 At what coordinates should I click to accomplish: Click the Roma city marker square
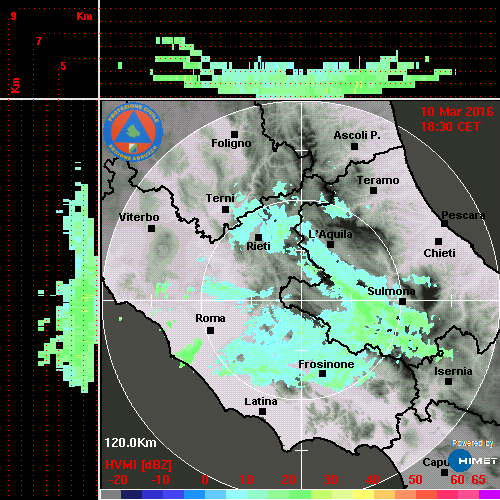[210, 331]
